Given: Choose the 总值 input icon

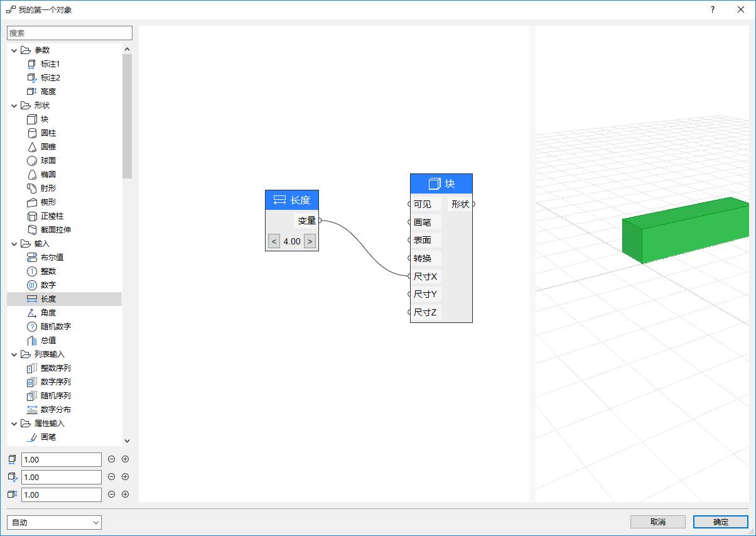Looking at the screenshot, I should [x=32, y=341].
